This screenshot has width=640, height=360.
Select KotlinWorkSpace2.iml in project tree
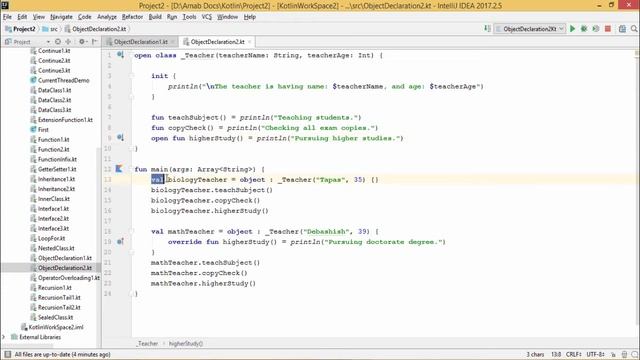coord(52,327)
